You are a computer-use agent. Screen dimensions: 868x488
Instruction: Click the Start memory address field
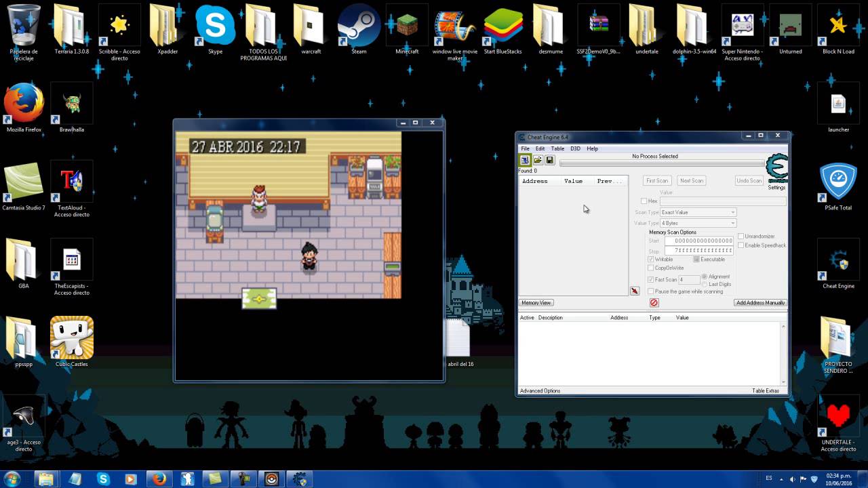[699, 241]
